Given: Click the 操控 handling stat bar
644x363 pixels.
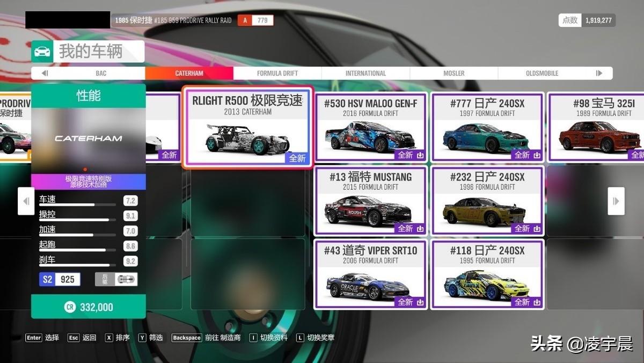Looking at the screenshot, I should coord(77,220).
